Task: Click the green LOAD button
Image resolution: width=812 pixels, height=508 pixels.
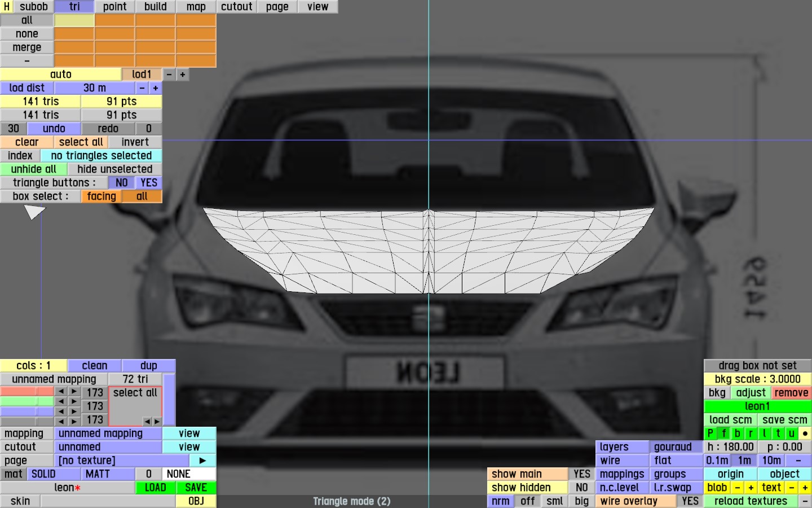Action: (x=156, y=488)
